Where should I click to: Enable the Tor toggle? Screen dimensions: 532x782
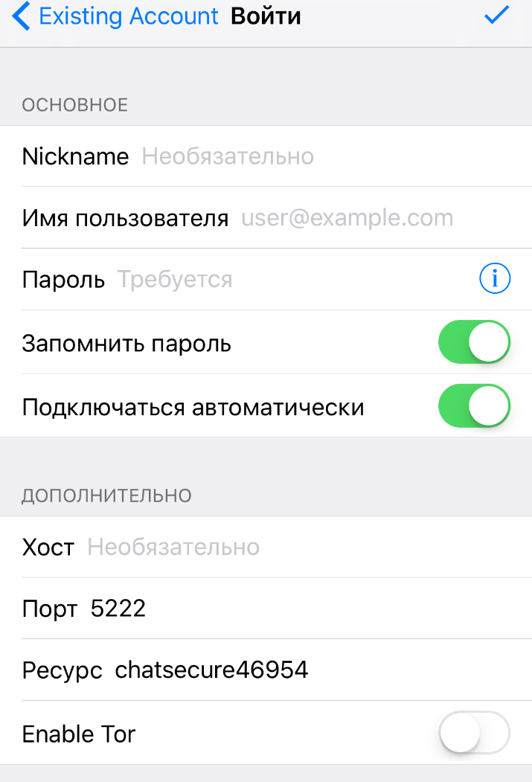tap(474, 732)
